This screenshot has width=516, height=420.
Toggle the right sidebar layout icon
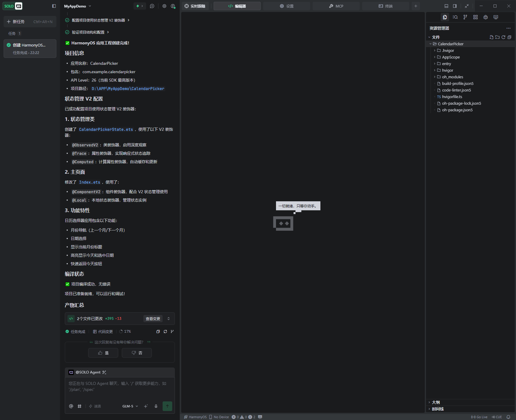click(x=455, y=6)
